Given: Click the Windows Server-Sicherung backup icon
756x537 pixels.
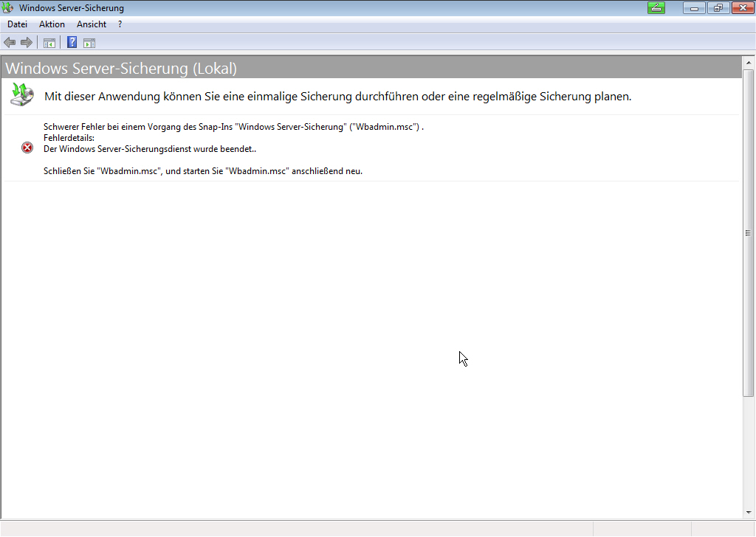Looking at the screenshot, I should (x=22, y=94).
